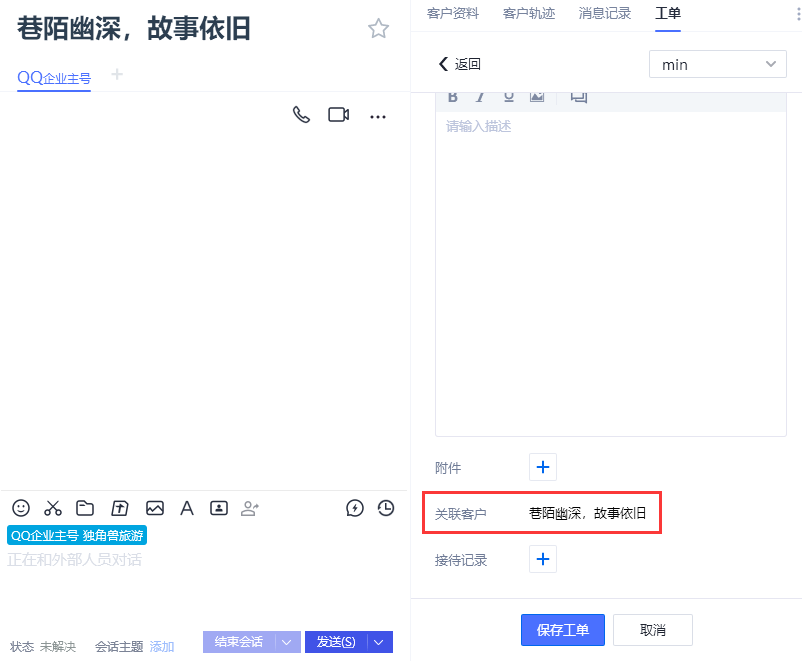Screen dimensions: 802x661
Task: Click the contact title 巷陌幽深，故事依旧 header
Action: tap(134, 29)
